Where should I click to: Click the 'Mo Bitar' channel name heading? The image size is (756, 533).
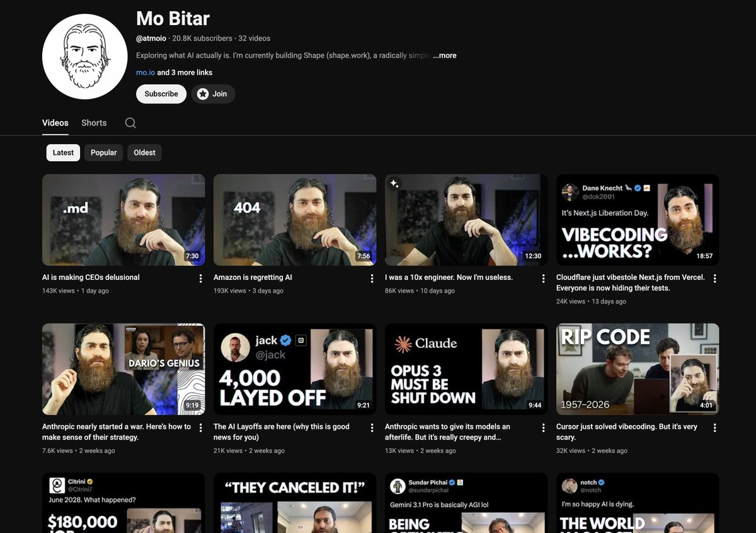(x=173, y=18)
